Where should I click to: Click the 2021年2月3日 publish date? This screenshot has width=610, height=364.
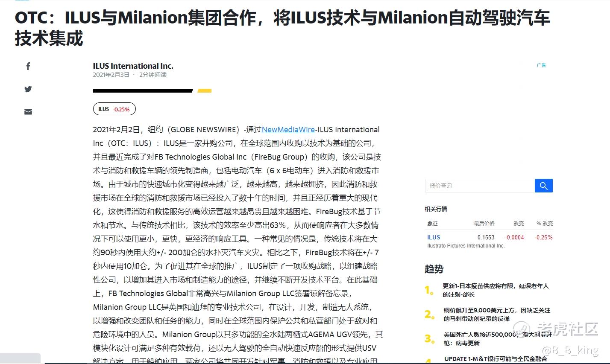pyautogui.click(x=111, y=75)
